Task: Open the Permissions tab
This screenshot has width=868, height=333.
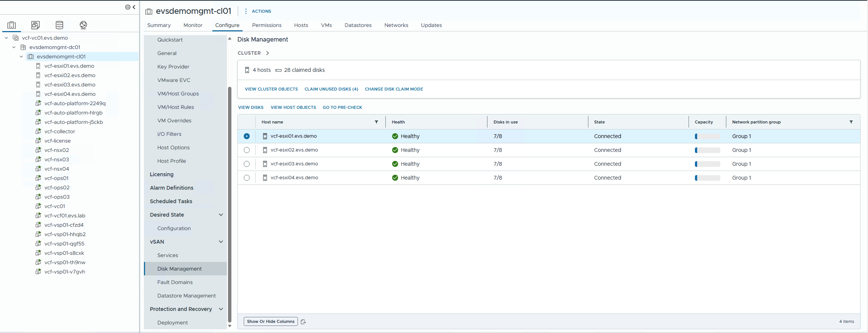Action: click(x=267, y=25)
